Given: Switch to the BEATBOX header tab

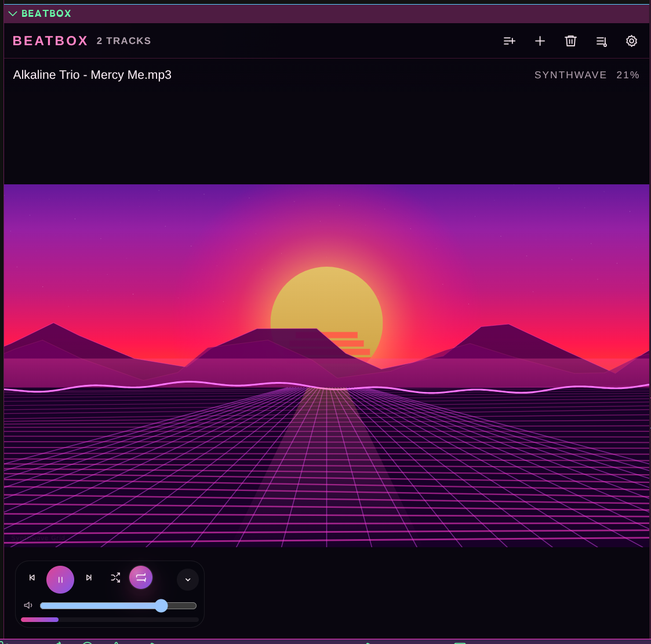Looking at the screenshot, I should [x=46, y=13].
